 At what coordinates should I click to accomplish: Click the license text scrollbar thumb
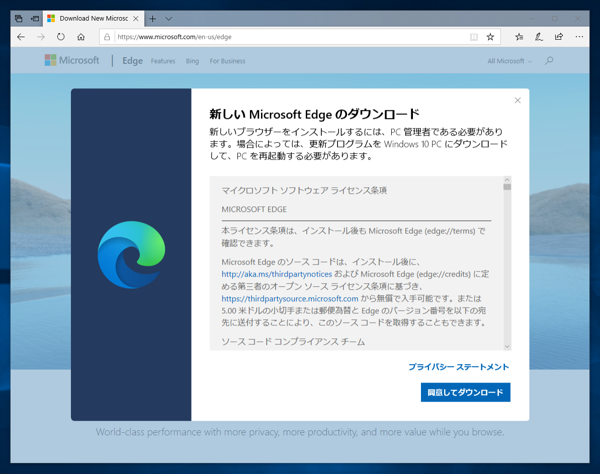click(507, 187)
